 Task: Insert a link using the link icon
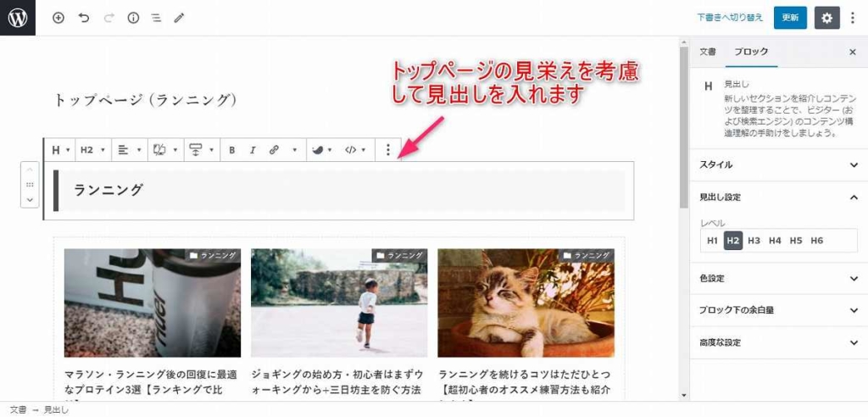point(274,150)
